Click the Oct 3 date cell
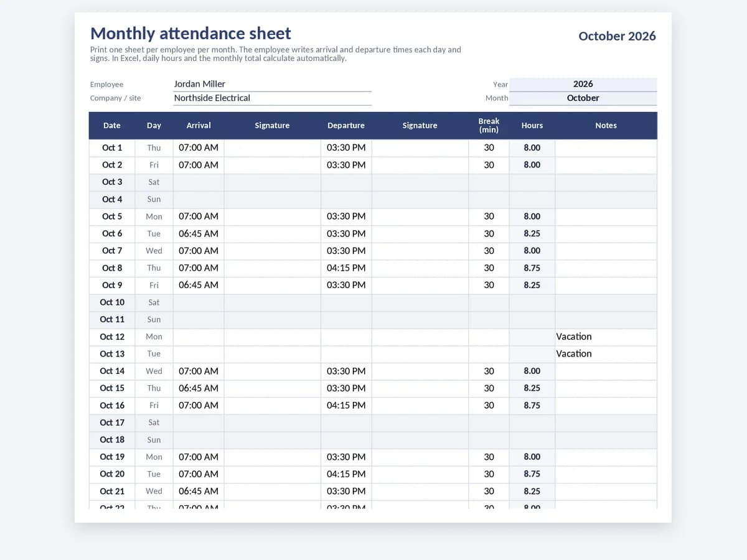747x560 pixels. pyautogui.click(x=112, y=182)
